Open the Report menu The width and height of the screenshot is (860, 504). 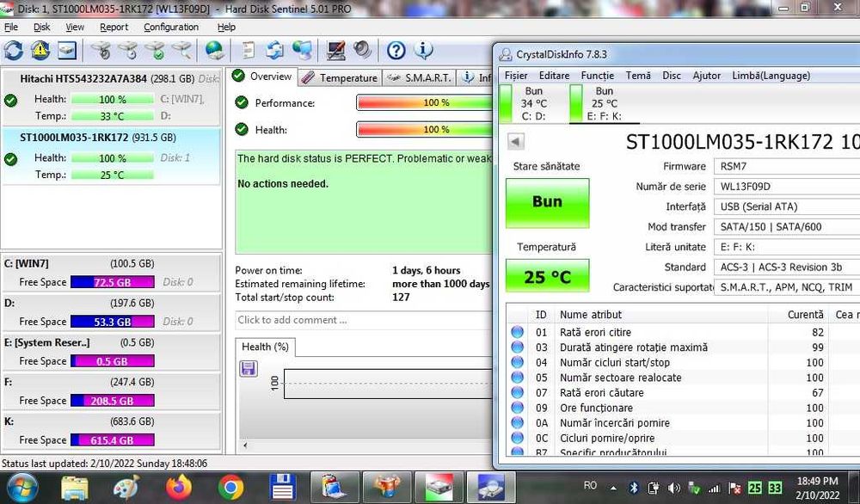coord(114,27)
